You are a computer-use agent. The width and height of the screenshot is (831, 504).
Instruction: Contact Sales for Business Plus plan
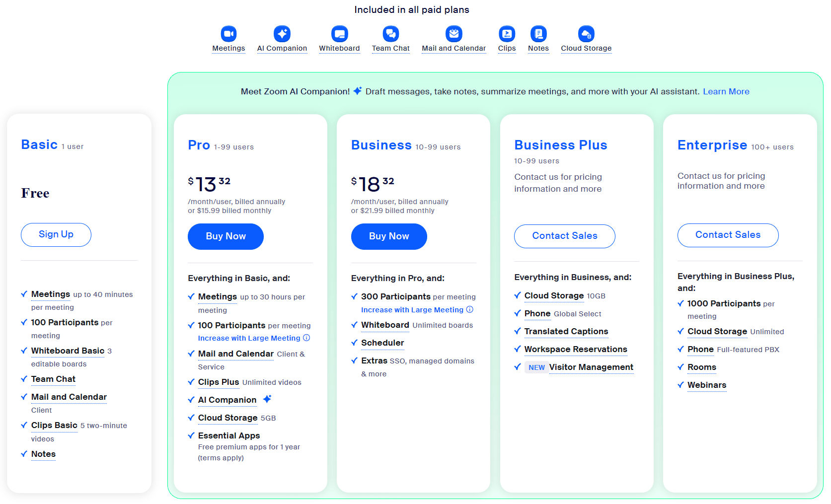[565, 236]
